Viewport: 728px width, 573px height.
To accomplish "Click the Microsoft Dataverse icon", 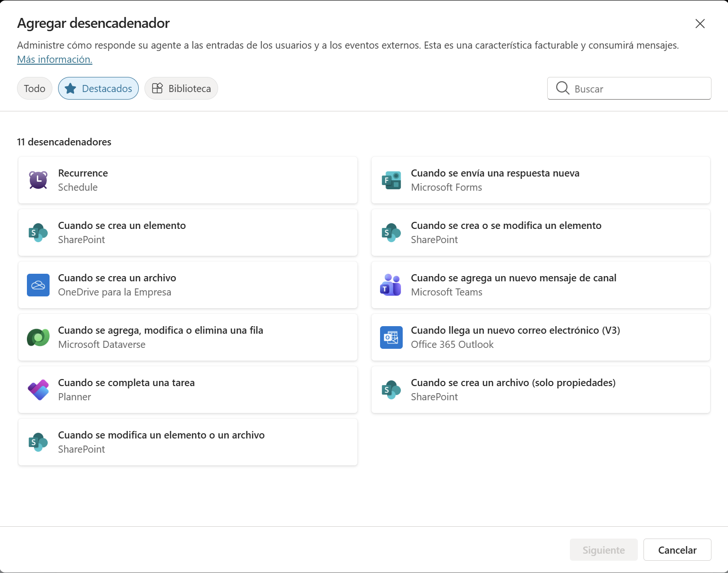I will point(38,337).
